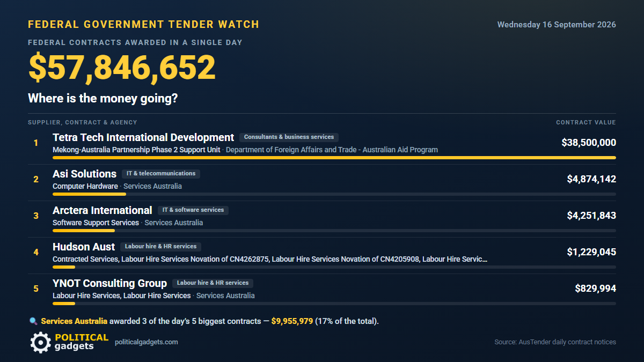Click the magnifying glass icon beside Services Australia
Viewport: 644px width, 362px height.
tap(33, 321)
